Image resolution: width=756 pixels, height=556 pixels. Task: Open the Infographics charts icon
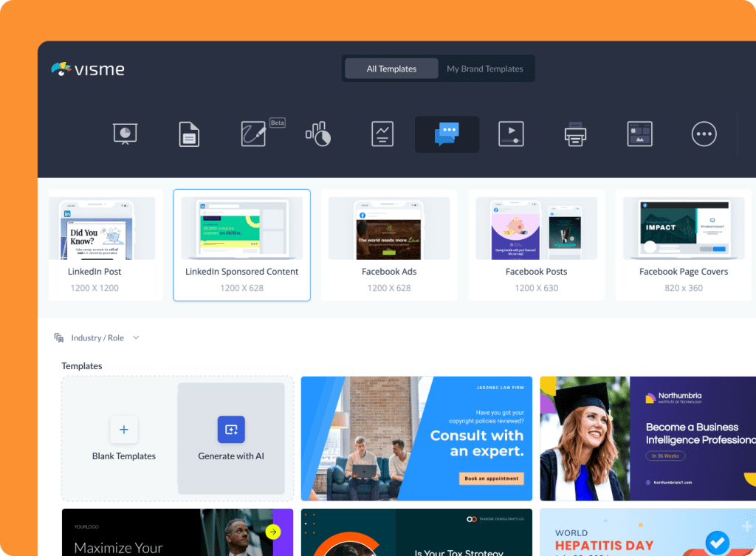click(317, 134)
